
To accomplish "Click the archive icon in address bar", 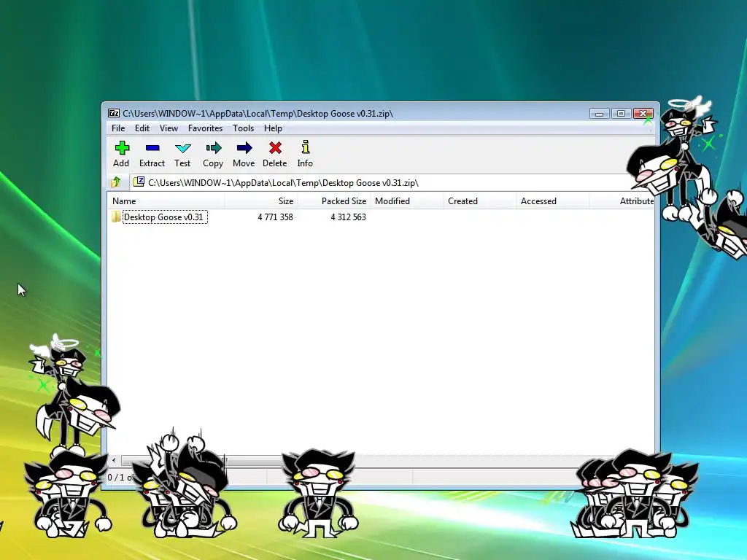I will click(139, 182).
